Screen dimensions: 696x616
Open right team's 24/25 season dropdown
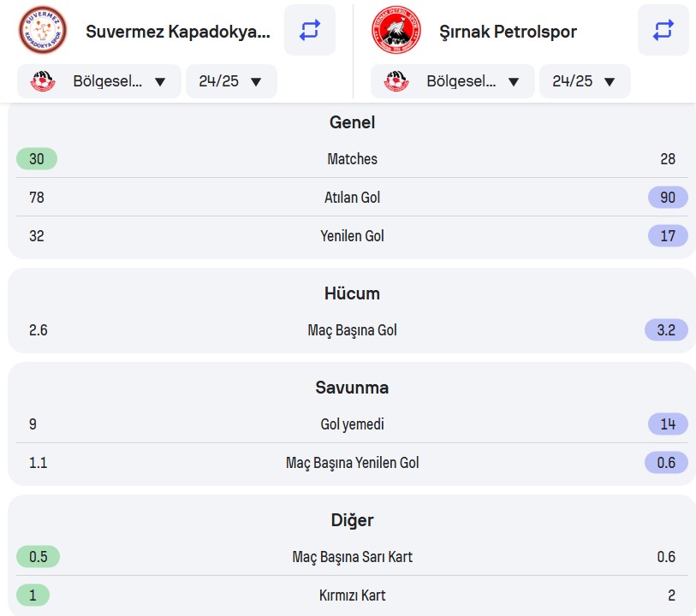[585, 81]
